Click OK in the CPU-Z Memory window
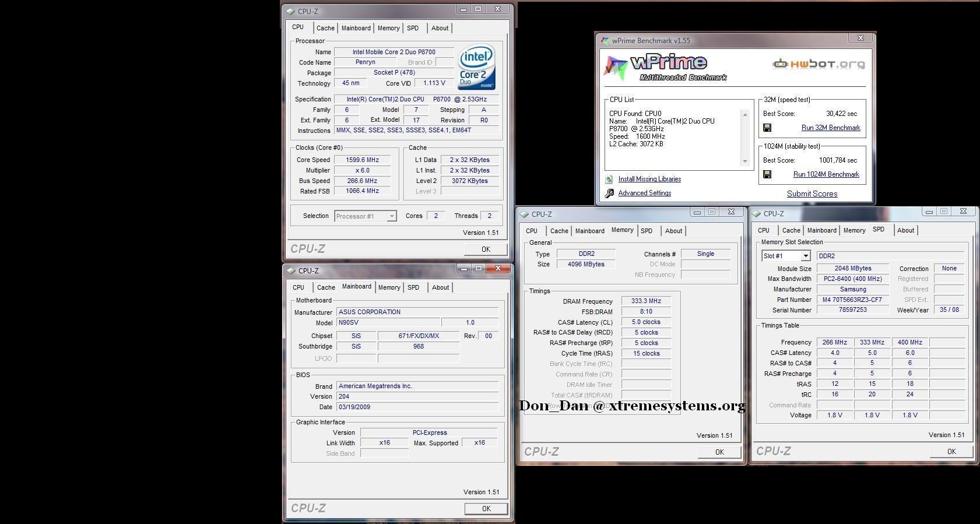This screenshot has height=524, width=980. tap(719, 452)
